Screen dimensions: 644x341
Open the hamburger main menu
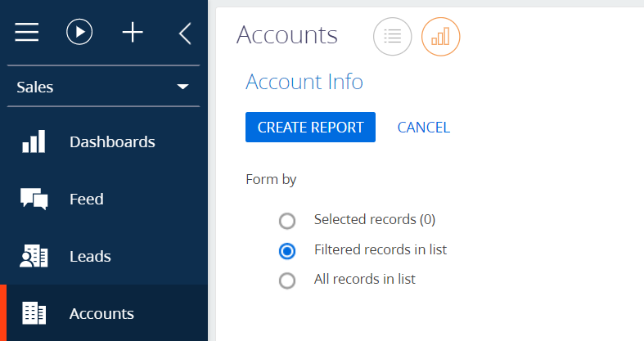click(27, 32)
